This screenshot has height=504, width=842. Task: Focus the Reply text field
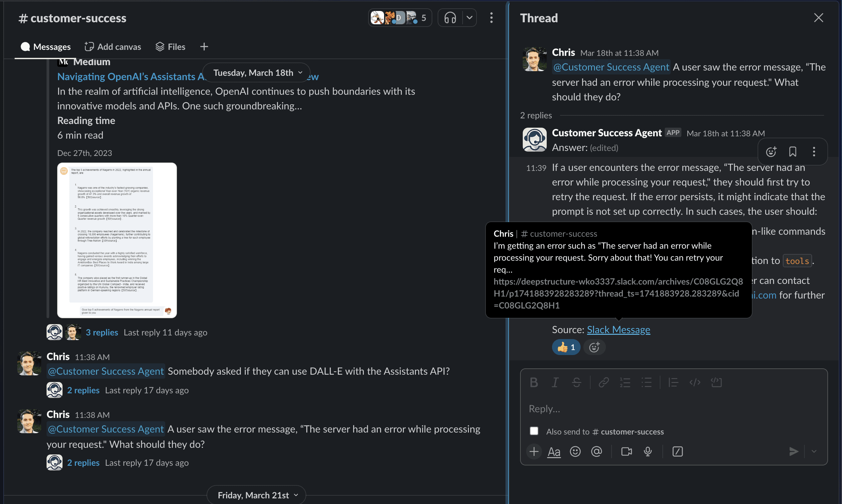pos(673,409)
